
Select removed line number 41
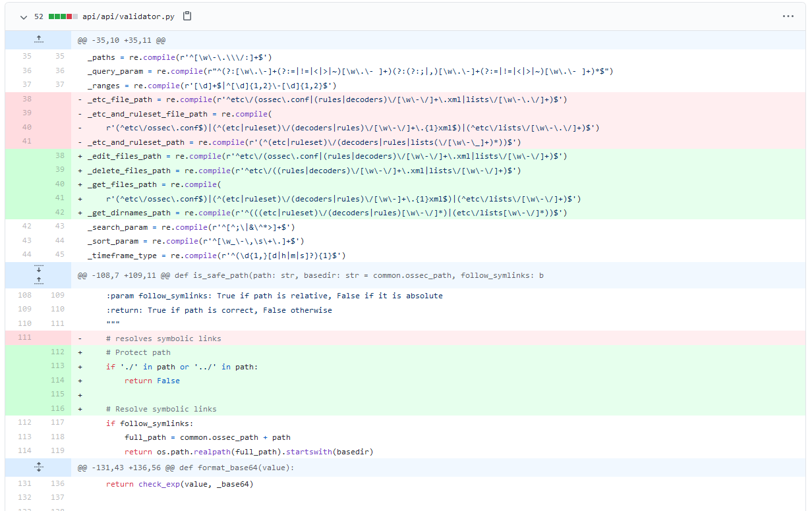point(25,141)
